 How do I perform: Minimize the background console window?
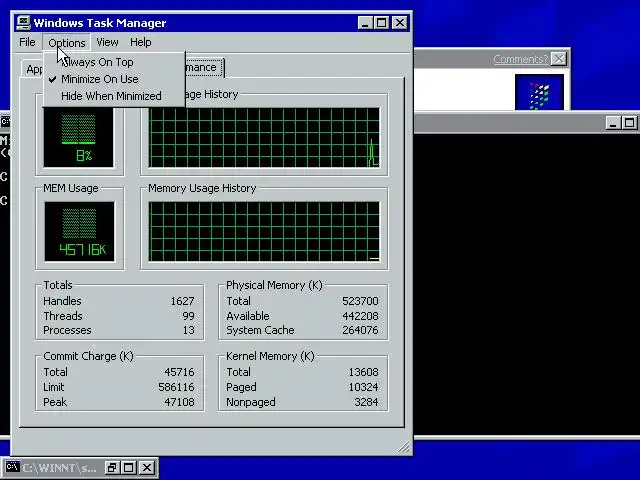tap(613, 123)
